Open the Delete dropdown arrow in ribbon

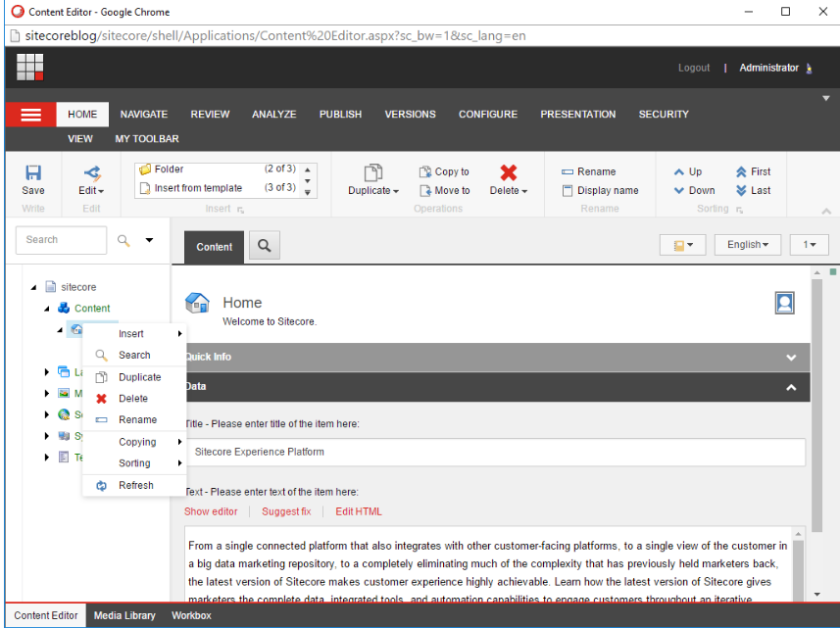tap(524, 191)
